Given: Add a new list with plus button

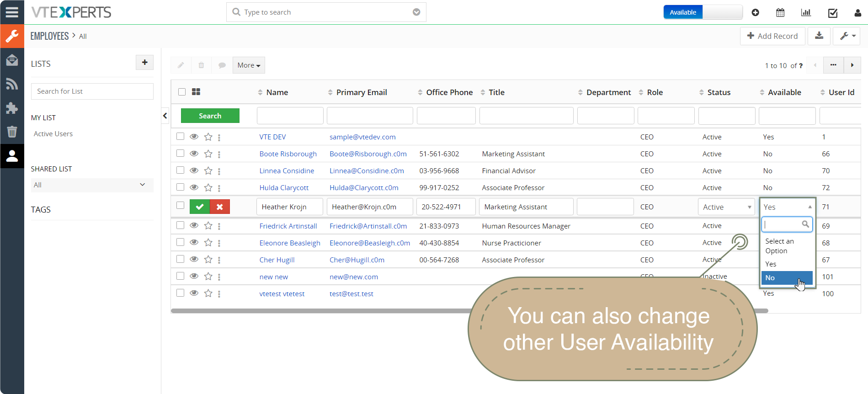Looking at the screenshot, I should tap(144, 63).
